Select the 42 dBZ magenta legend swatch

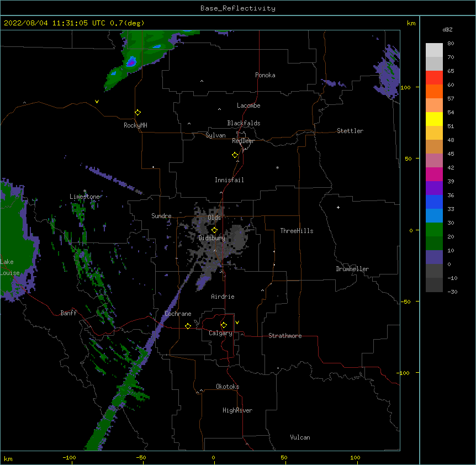coord(434,174)
